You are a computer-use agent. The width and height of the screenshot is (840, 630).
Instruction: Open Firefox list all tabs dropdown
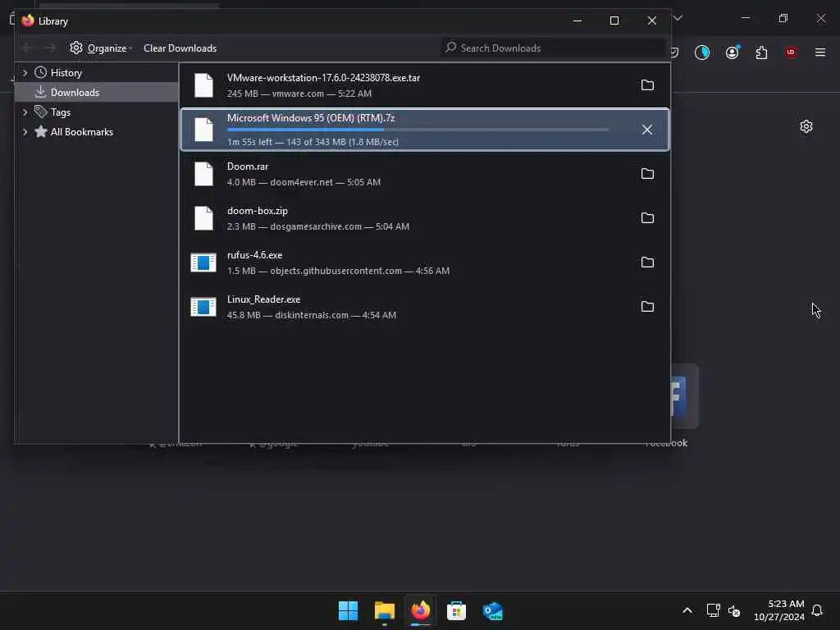pyautogui.click(x=678, y=18)
